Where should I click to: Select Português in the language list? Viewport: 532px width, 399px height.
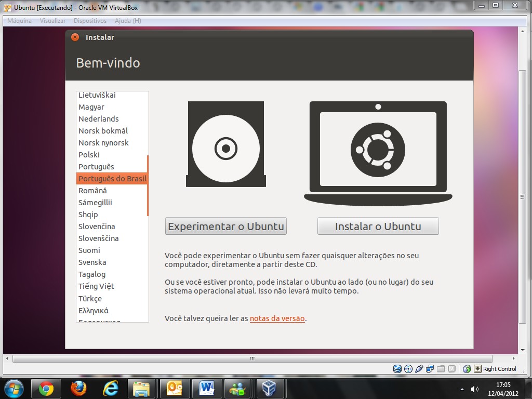coord(96,167)
